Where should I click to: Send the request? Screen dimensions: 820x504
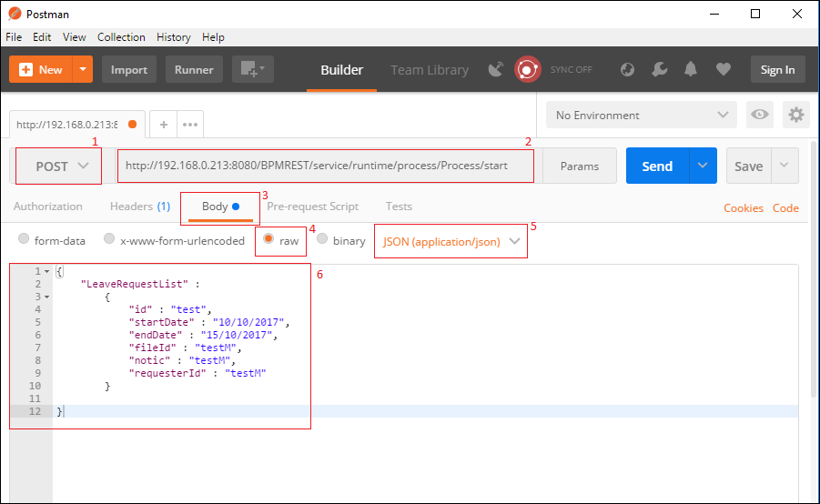[657, 166]
